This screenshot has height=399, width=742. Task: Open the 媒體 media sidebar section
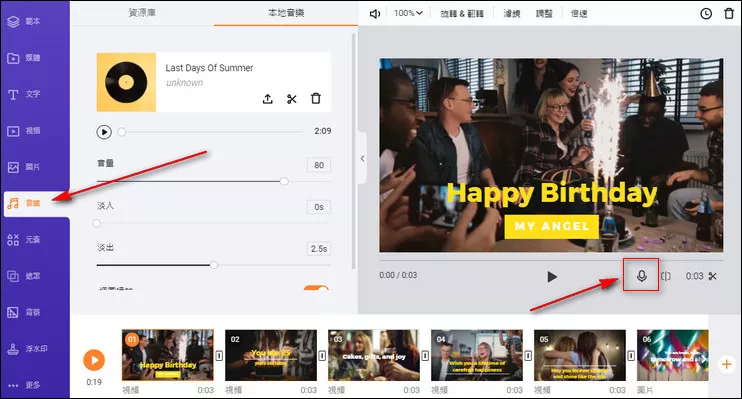click(x=25, y=58)
